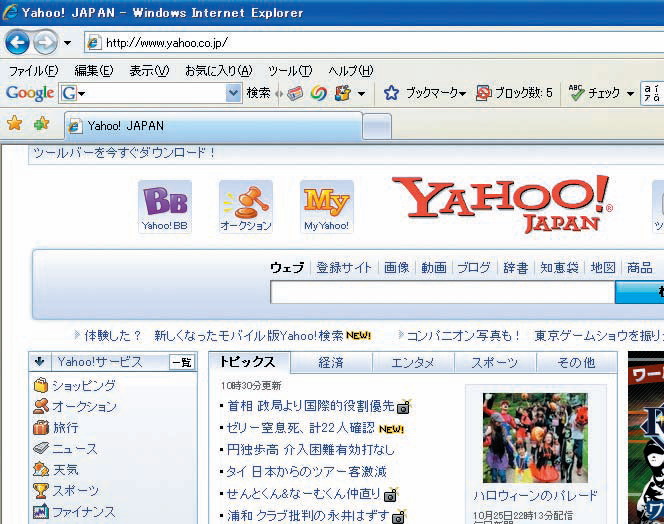Open the チェック dropdown arrow
Viewport: 664px width, 524px height.
[630, 94]
